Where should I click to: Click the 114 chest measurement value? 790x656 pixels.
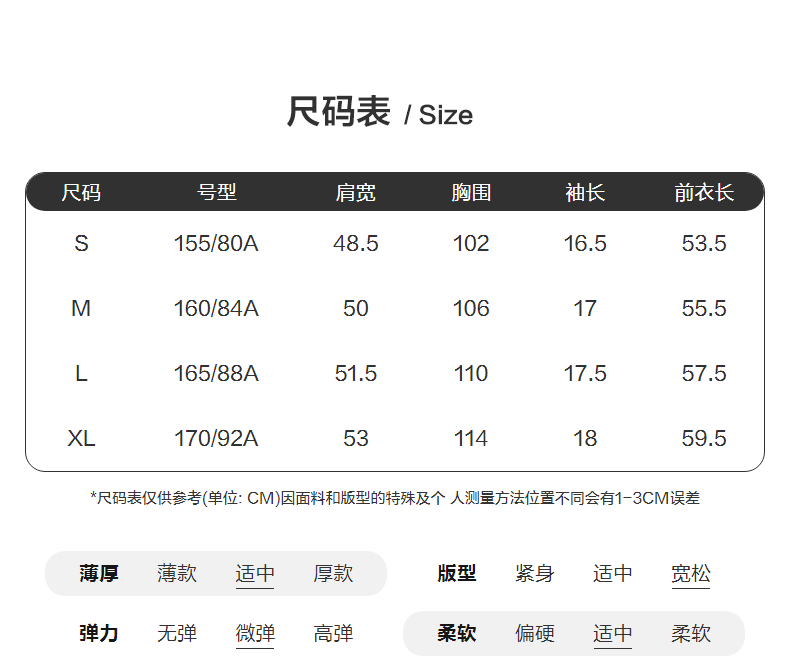pos(471,439)
